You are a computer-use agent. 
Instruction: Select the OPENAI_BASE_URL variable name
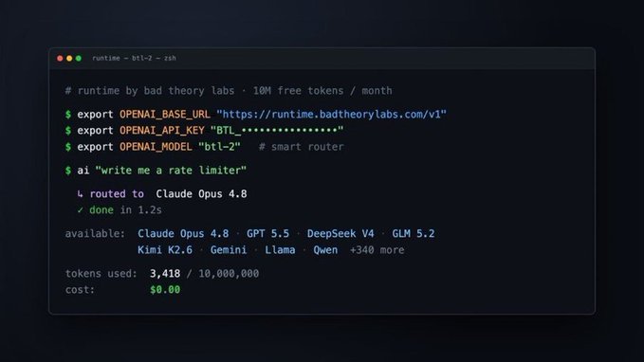tap(165, 114)
